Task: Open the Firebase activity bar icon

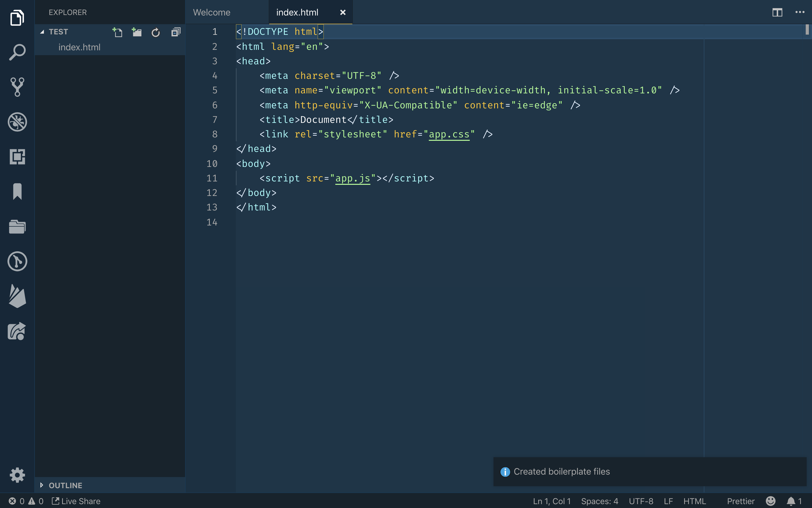Action: [17, 296]
